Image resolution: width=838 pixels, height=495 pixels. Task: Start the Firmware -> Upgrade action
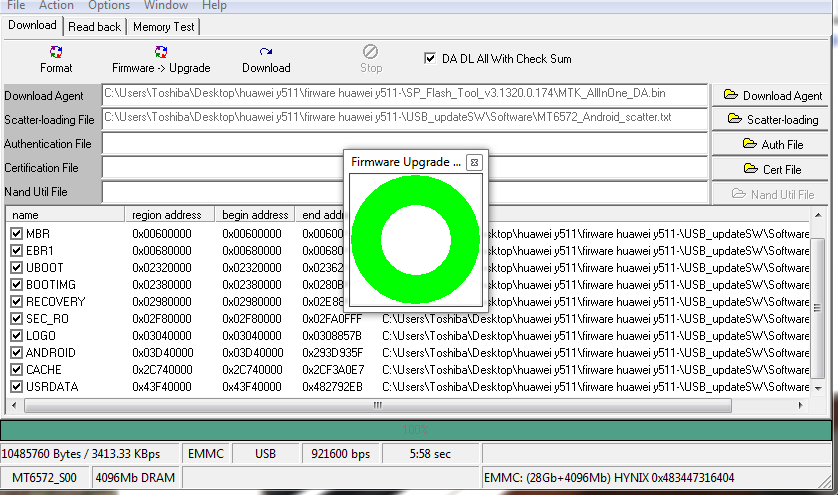(x=161, y=59)
